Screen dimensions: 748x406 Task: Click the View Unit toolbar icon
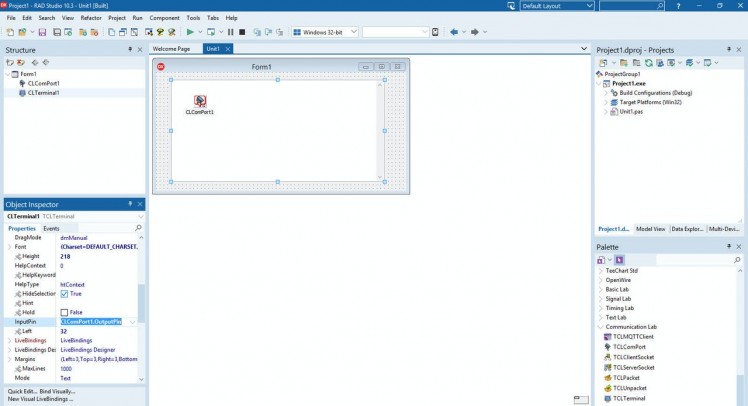(x=111, y=32)
